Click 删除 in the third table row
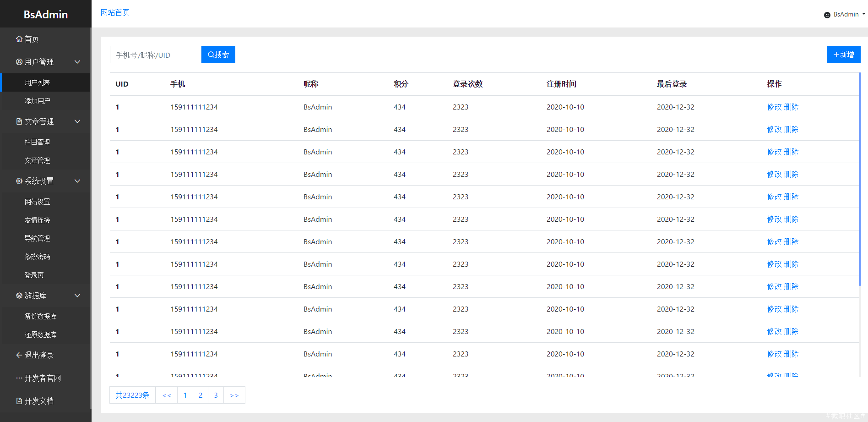The height and width of the screenshot is (422, 868). click(791, 152)
